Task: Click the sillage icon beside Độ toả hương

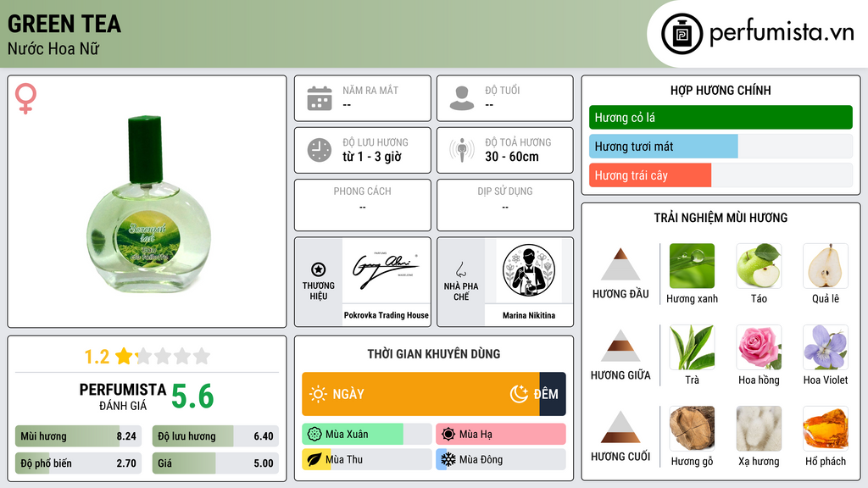Action: click(x=462, y=150)
